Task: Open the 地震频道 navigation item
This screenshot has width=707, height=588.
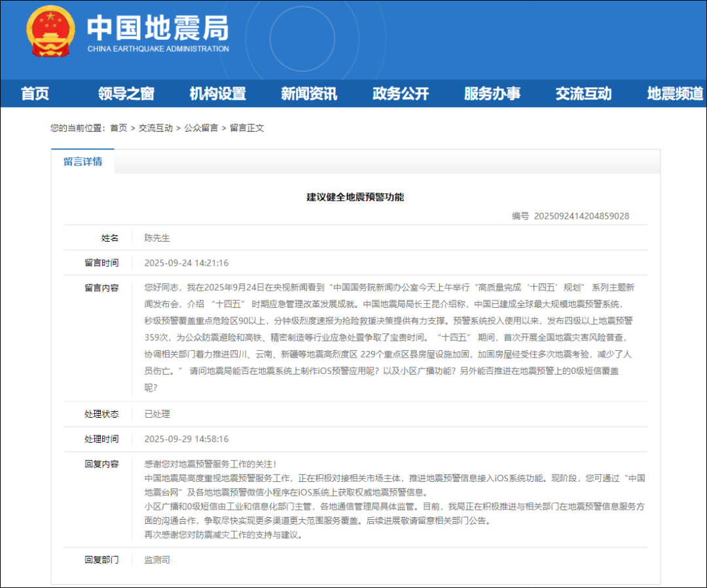Action: pyautogui.click(x=675, y=94)
